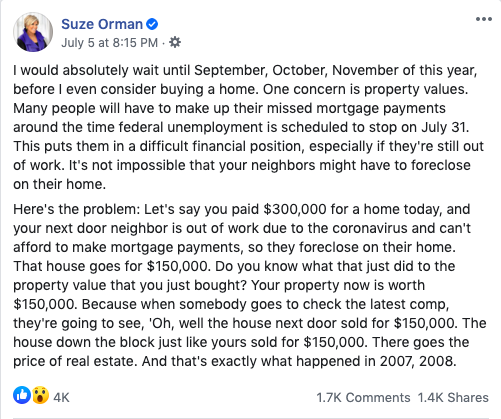Show the 1.7K Comments
This screenshot has height=419, width=501.
(363, 398)
